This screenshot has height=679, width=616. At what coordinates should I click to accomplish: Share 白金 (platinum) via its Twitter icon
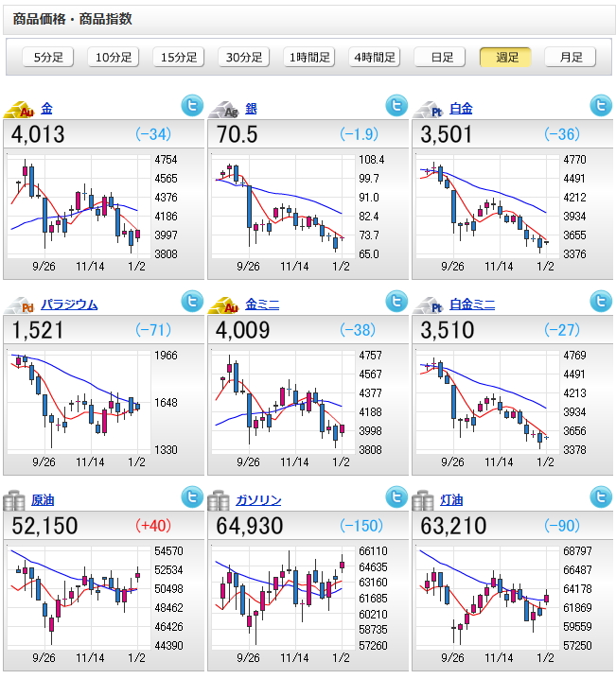tap(601, 106)
